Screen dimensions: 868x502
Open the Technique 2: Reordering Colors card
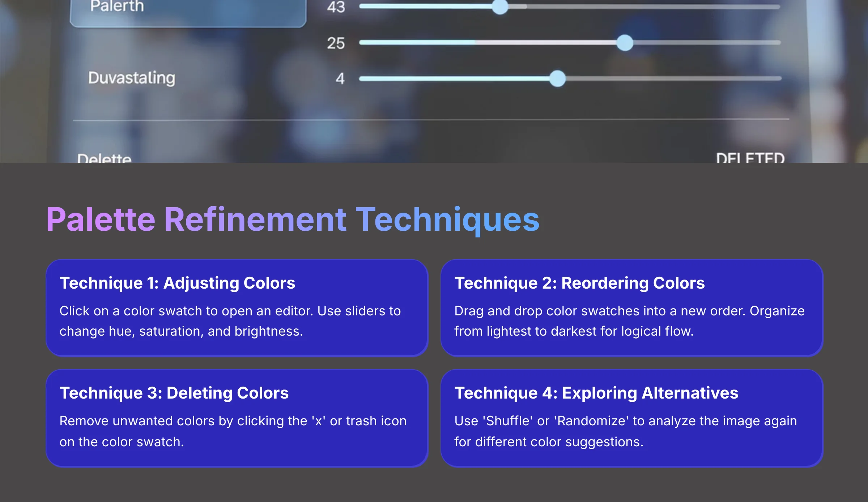point(632,308)
